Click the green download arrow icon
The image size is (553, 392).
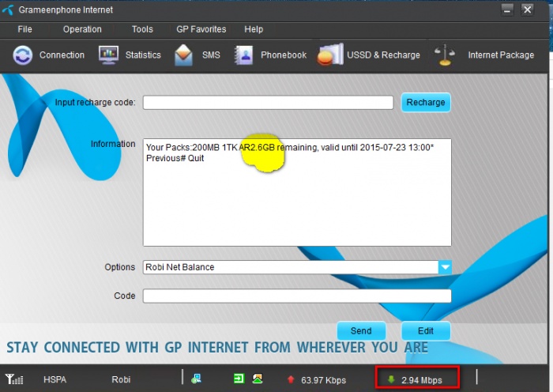pyautogui.click(x=391, y=379)
